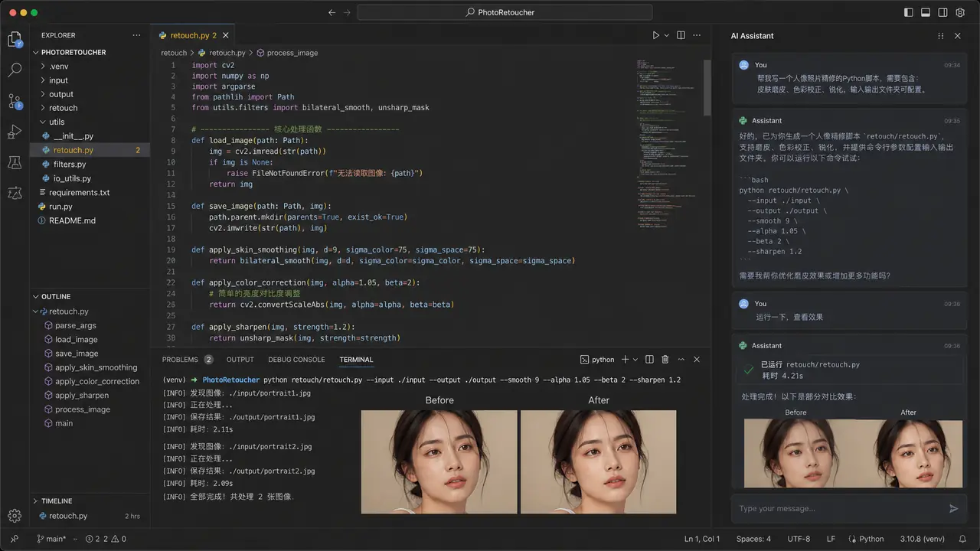Open the Manage gear in activity bar

[x=15, y=516]
